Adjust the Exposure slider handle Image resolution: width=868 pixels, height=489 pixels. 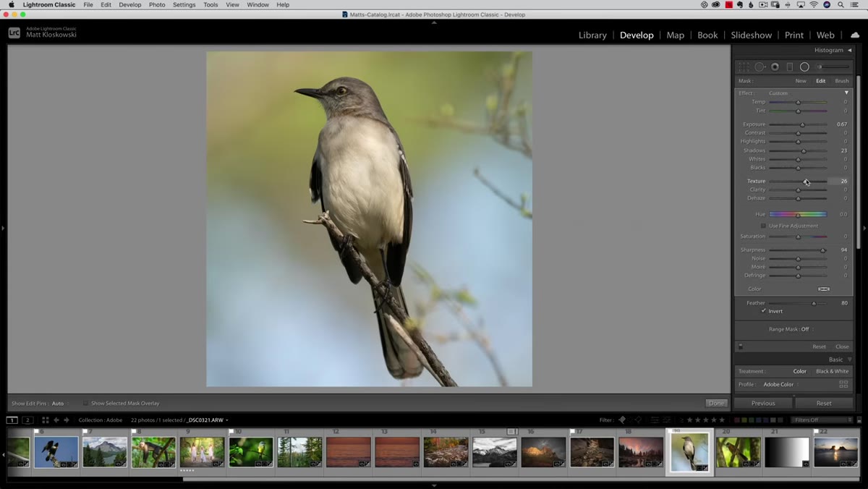pyautogui.click(x=802, y=124)
